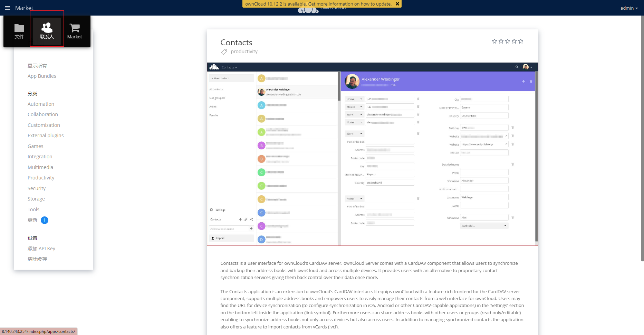The width and height of the screenshot is (644, 335).
Task: Click the productivity tag icon
Action: click(224, 52)
